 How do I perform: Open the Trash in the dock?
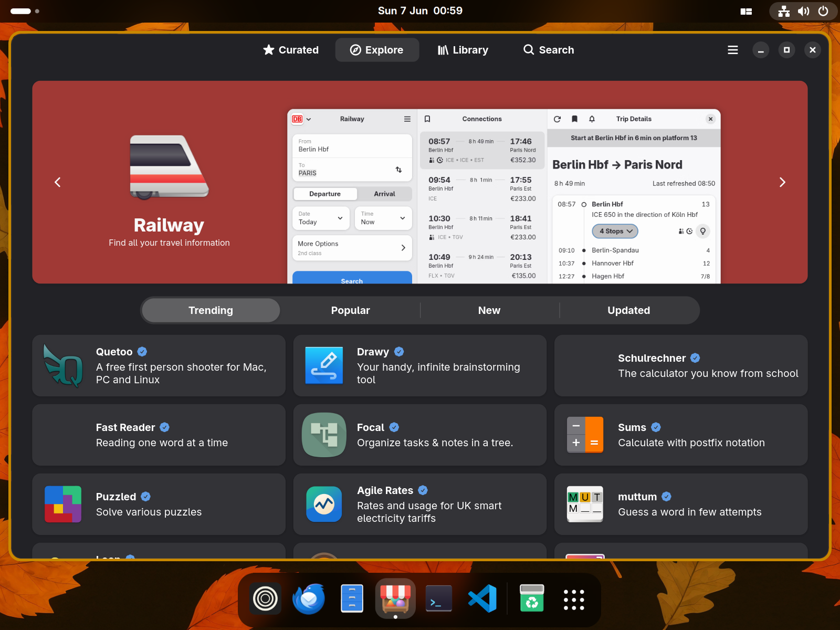pos(532,598)
